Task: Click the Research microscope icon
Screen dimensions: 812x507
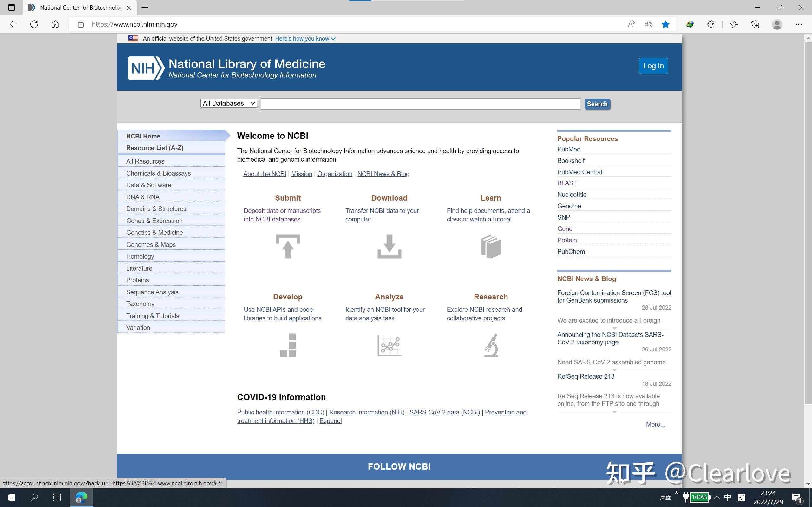Action: [491, 345]
